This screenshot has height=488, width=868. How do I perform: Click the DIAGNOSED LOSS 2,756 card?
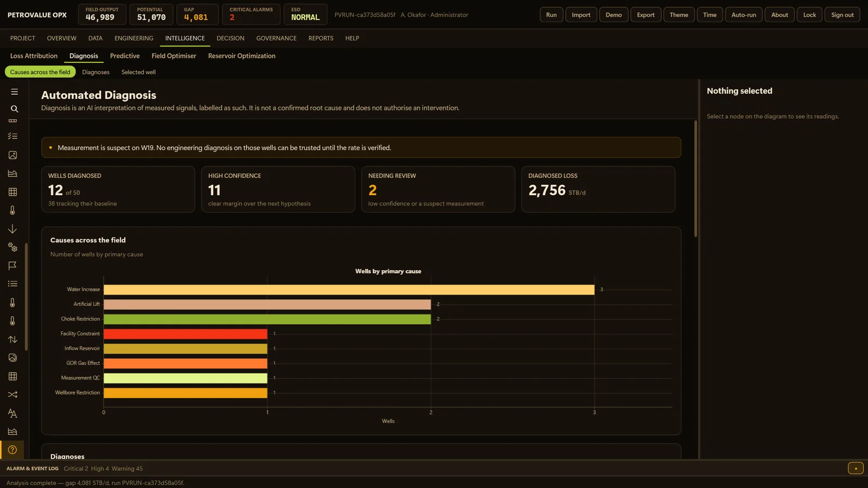coord(598,189)
